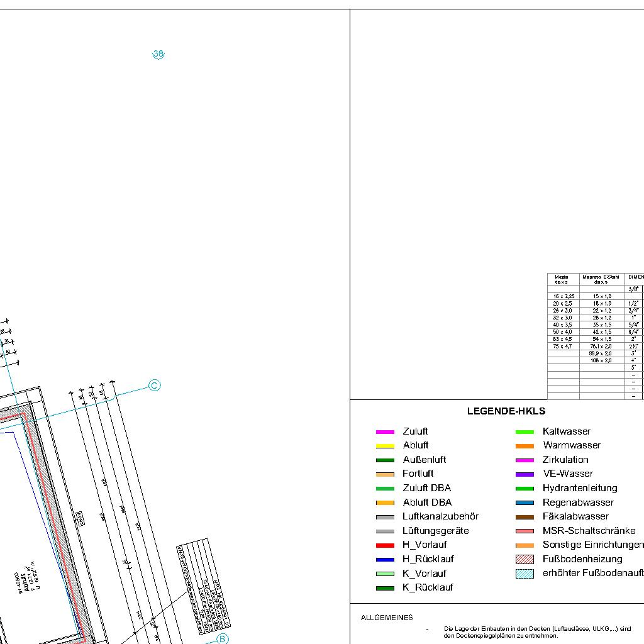Click the orange Warmwasser swatch
The width and height of the screenshot is (644, 644).
tap(525, 446)
